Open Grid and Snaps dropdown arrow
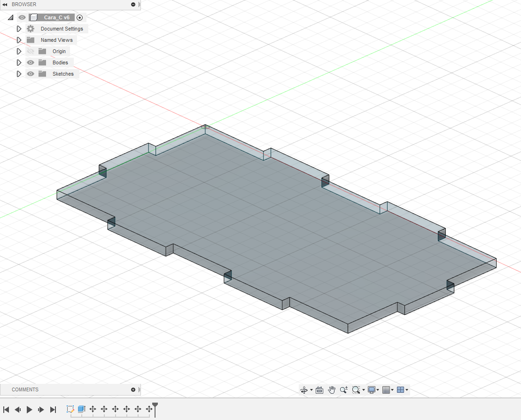The height and width of the screenshot is (420, 521). pos(392,390)
